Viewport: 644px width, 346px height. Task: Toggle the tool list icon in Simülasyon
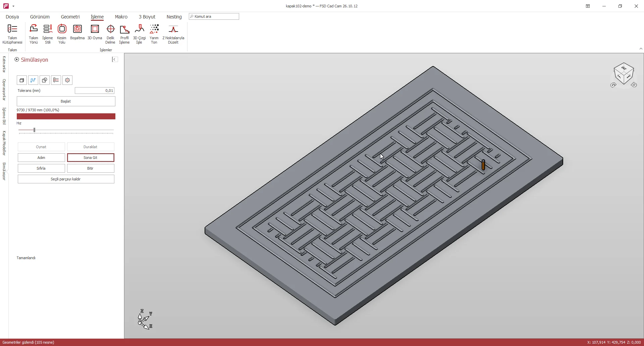(x=56, y=80)
